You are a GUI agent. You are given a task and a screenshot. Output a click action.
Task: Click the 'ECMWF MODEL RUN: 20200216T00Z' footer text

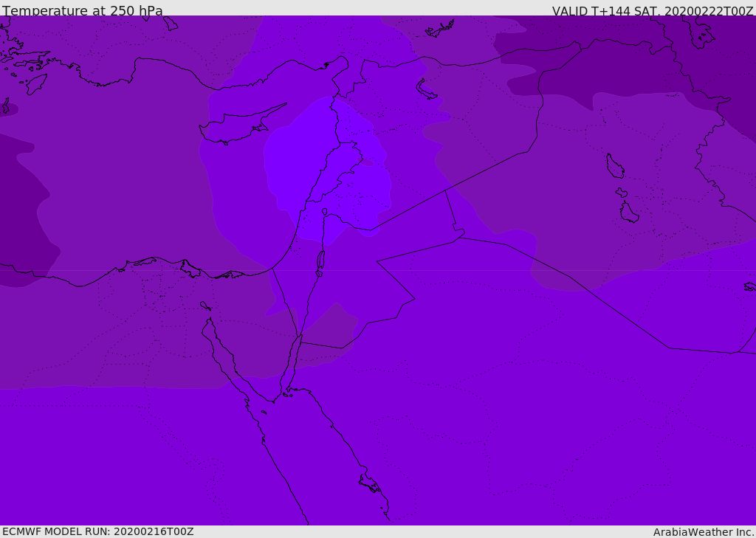pyautogui.click(x=98, y=531)
